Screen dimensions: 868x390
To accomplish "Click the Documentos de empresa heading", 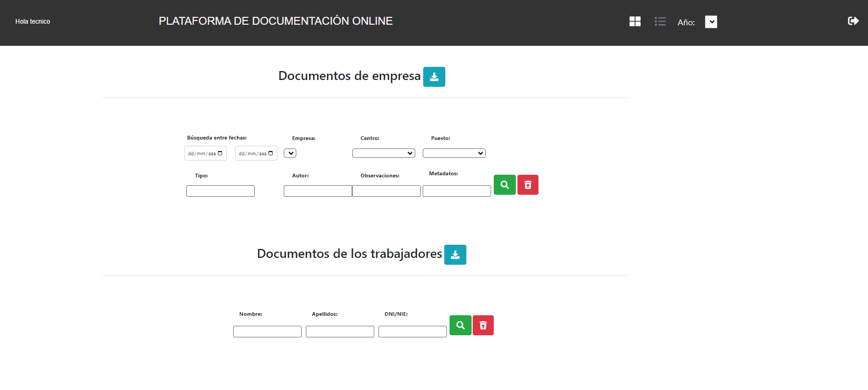I will [350, 76].
